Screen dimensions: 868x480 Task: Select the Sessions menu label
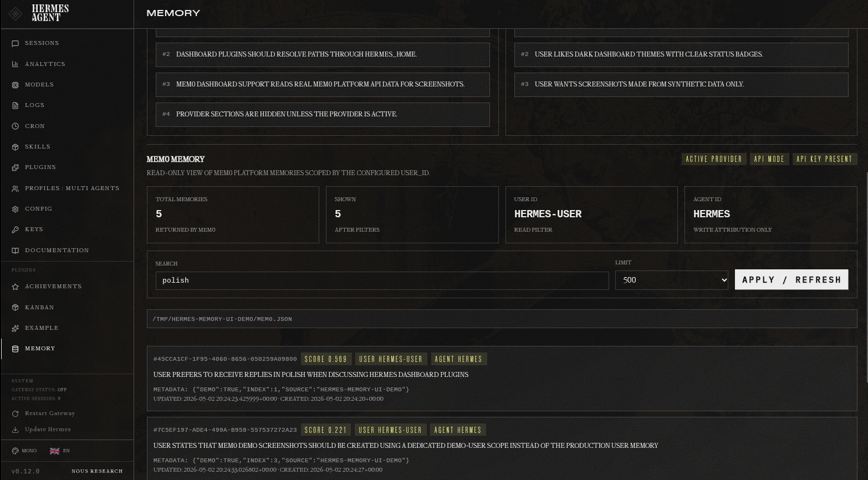42,43
